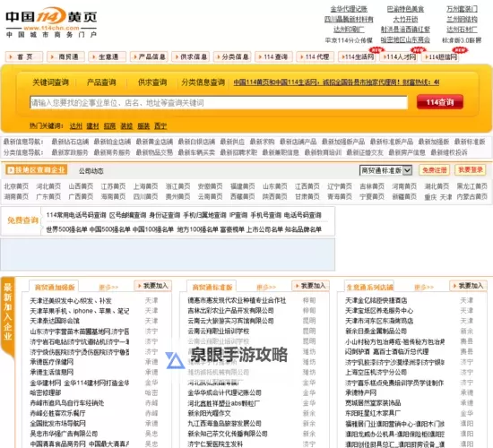Open the 巴渝特色美食 top link
This screenshot has width=493, height=448.
coord(405,9)
